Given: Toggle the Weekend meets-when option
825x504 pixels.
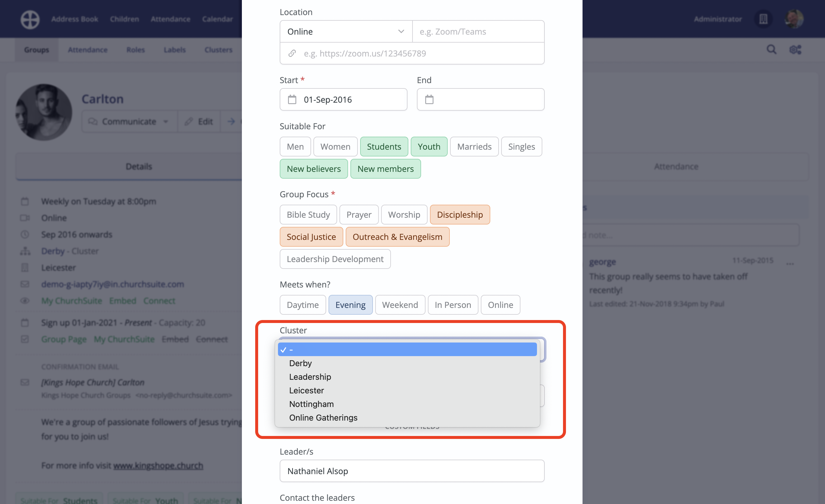Looking at the screenshot, I should [x=400, y=305].
